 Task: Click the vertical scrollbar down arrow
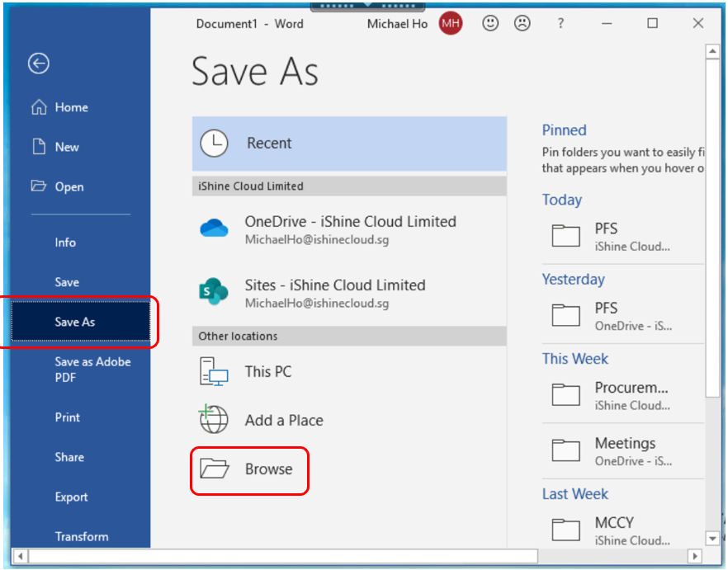712,539
